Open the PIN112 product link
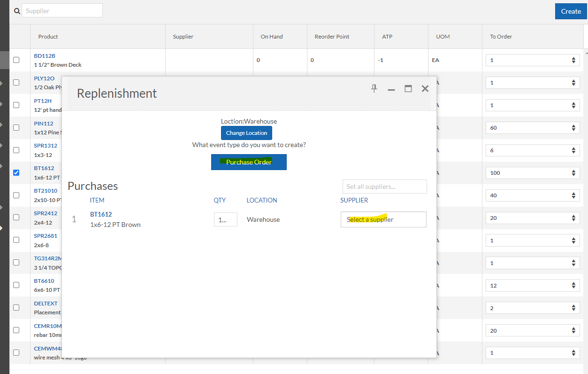This screenshot has width=588, height=374. click(x=44, y=123)
